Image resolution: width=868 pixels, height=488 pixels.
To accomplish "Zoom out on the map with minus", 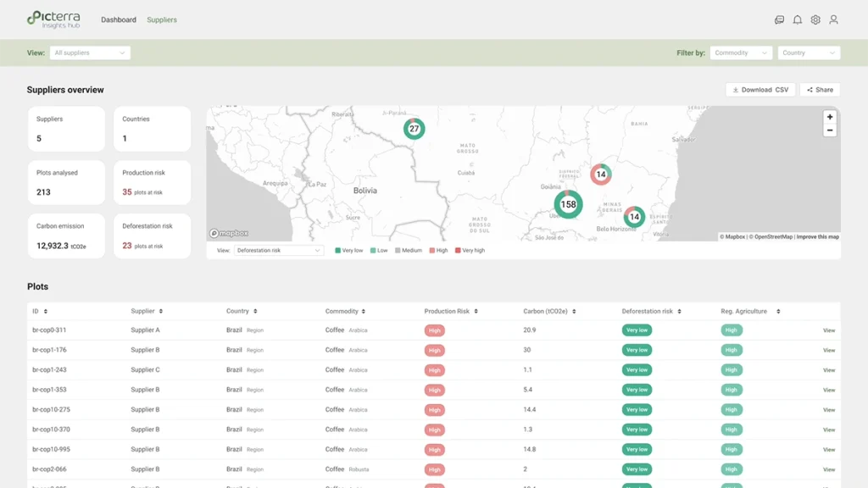I will pos(829,130).
